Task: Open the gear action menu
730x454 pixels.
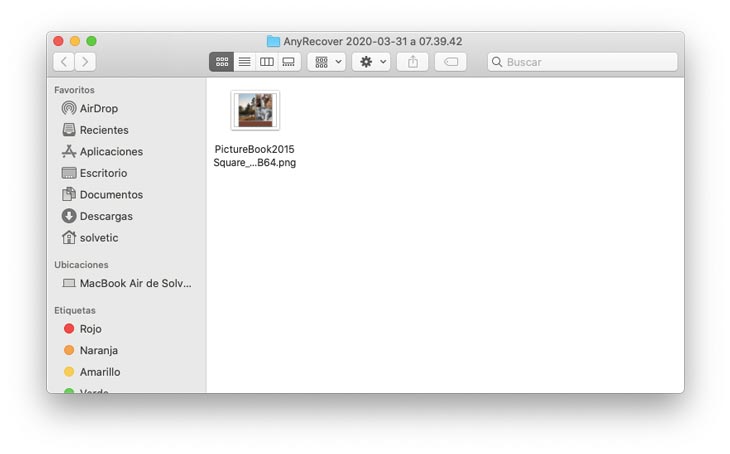Action: point(371,62)
